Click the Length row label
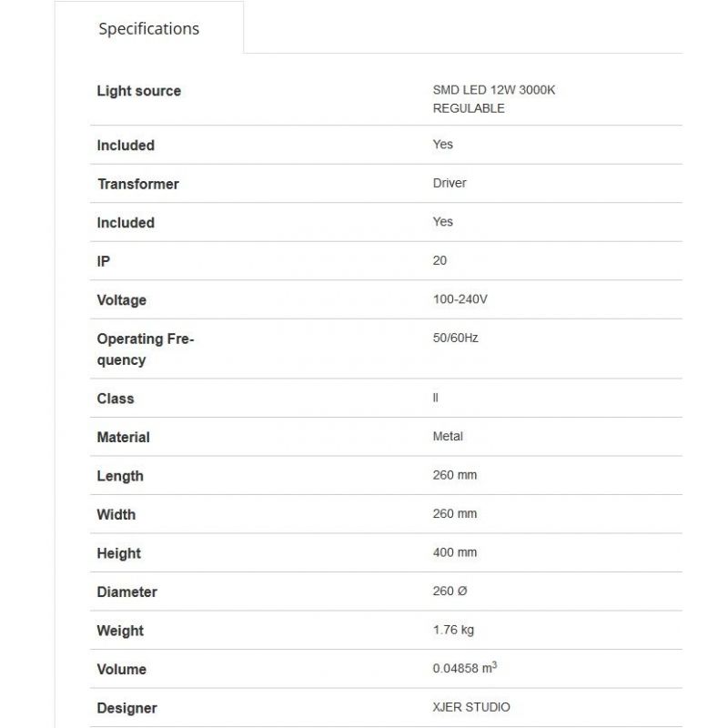This screenshot has height=728, width=728. pos(120,476)
